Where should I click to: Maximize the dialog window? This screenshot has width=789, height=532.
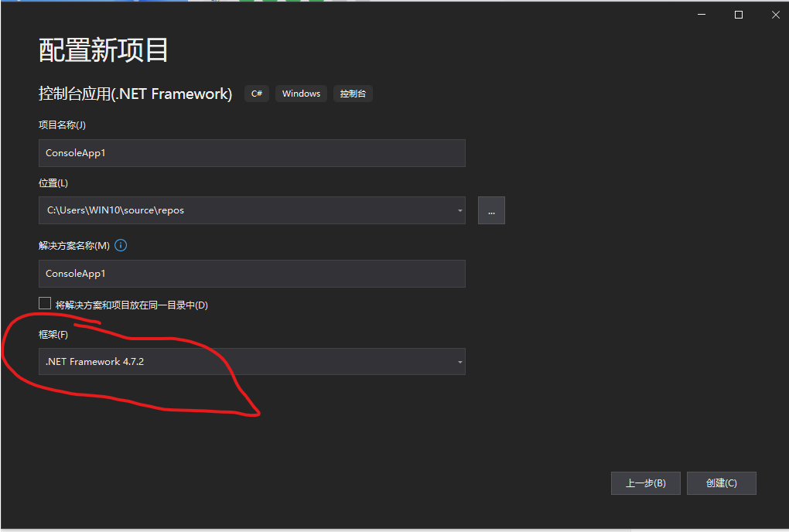click(x=739, y=15)
